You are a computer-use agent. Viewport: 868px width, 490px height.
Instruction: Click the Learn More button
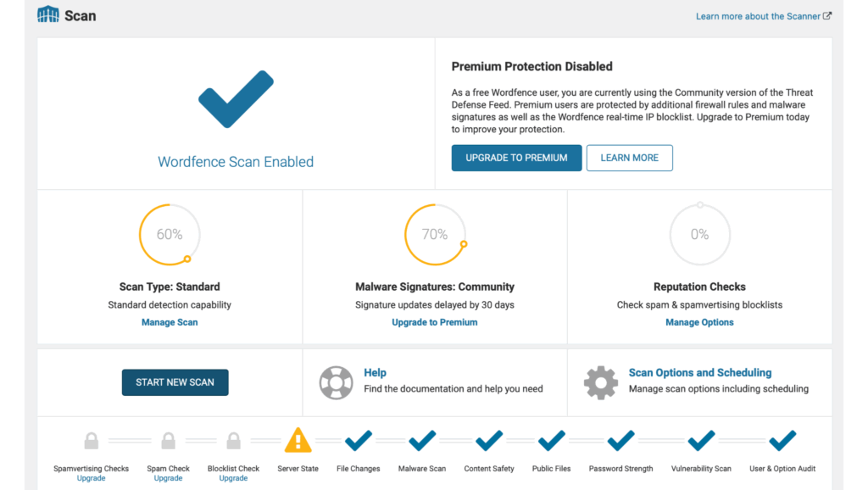click(630, 158)
